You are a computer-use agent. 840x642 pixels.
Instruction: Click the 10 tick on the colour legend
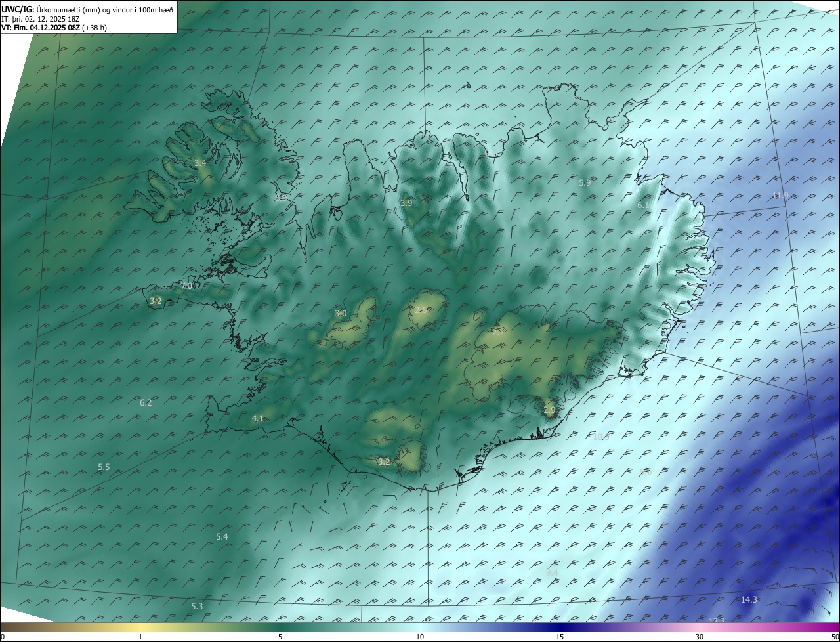[x=420, y=637]
